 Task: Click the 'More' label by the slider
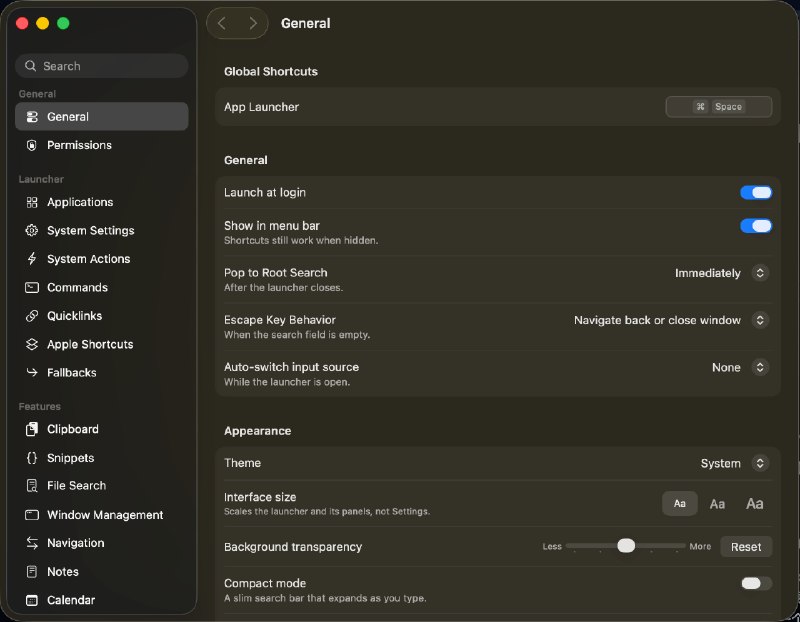(x=700, y=546)
